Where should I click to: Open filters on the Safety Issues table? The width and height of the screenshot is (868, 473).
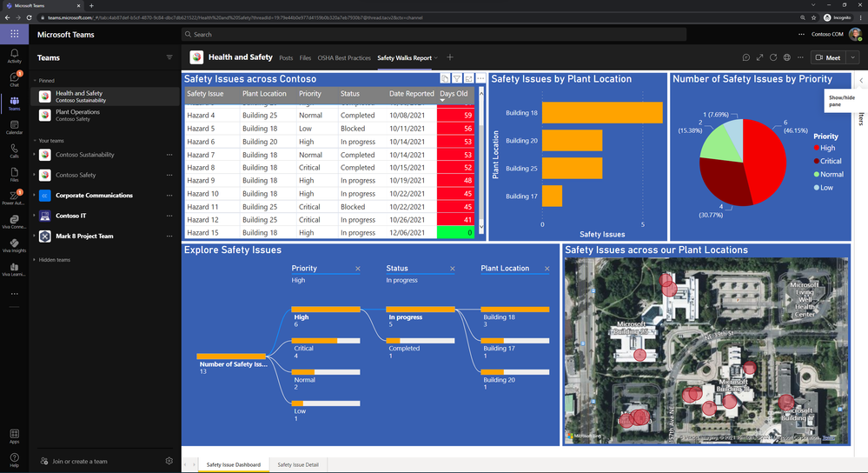tap(457, 78)
